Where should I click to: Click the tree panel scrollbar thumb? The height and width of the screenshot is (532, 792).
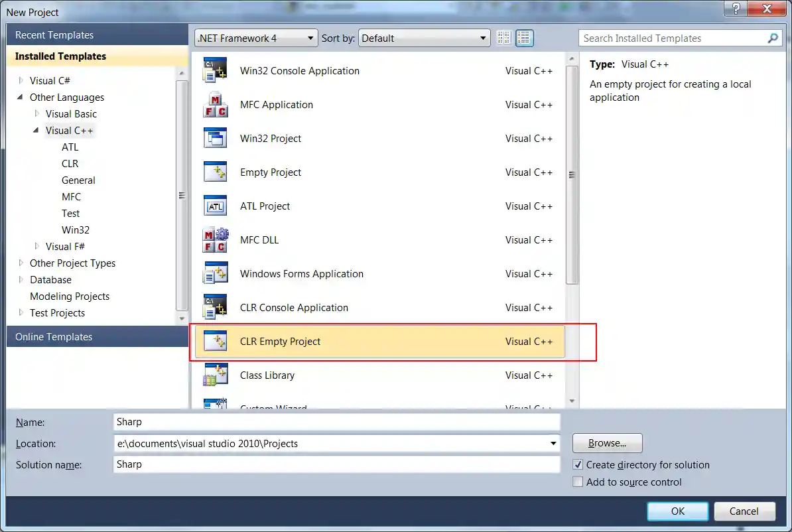182,196
